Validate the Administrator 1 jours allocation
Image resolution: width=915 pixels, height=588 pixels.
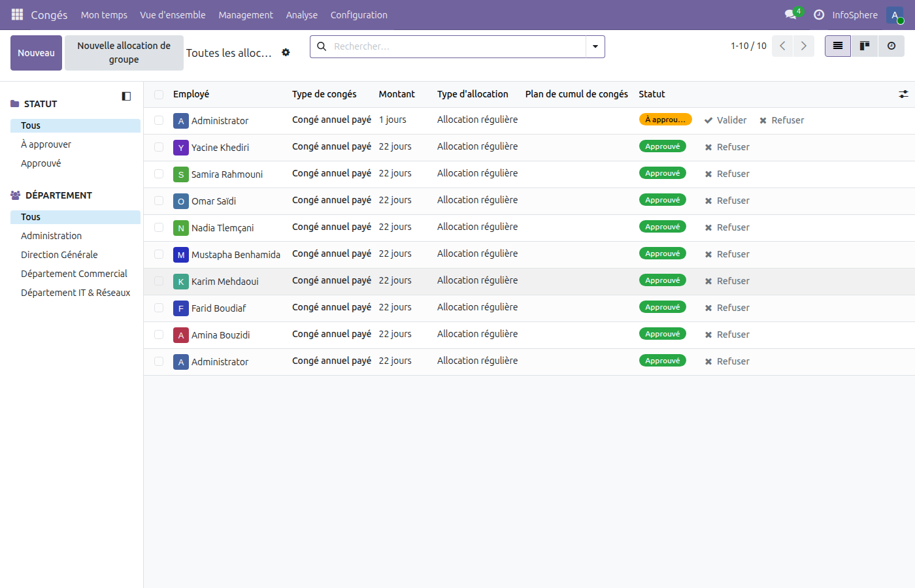click(725, 120)
